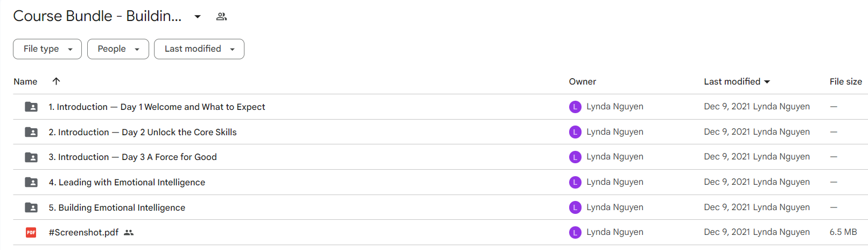The width and height of the screenshot is (868, 250).
Task: Click the PDF icon for #Screenshot.pdf
Action: [31, 233]
